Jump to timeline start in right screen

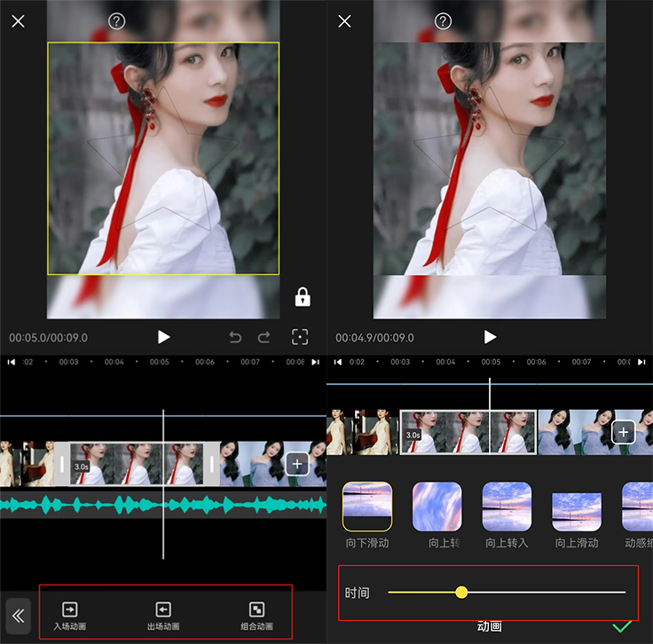[338, 362]
